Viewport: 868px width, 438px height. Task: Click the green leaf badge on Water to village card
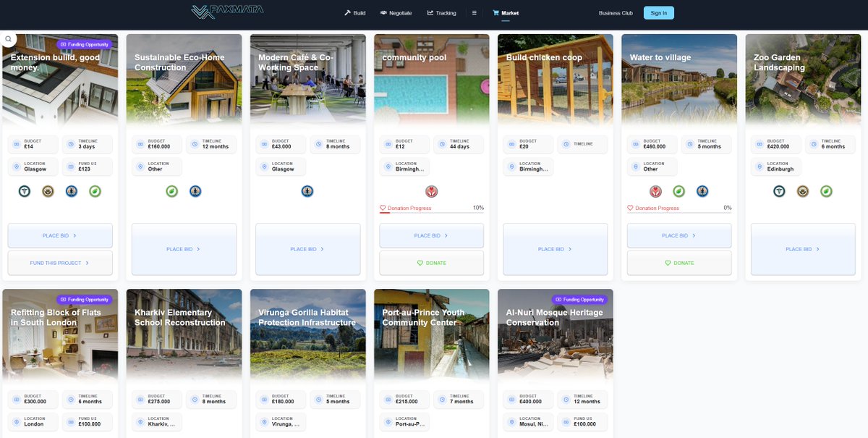pyautogui.click(x=679, y=191)
